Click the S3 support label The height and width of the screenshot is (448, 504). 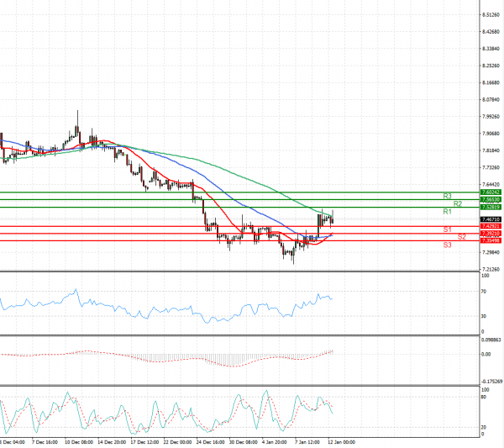[x=447, y=245]
